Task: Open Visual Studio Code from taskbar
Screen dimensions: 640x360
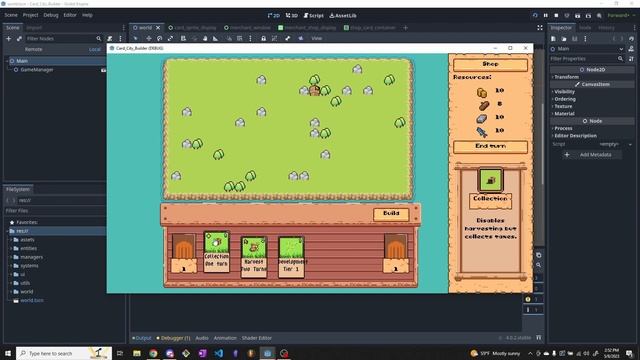Action: (219, 353)
